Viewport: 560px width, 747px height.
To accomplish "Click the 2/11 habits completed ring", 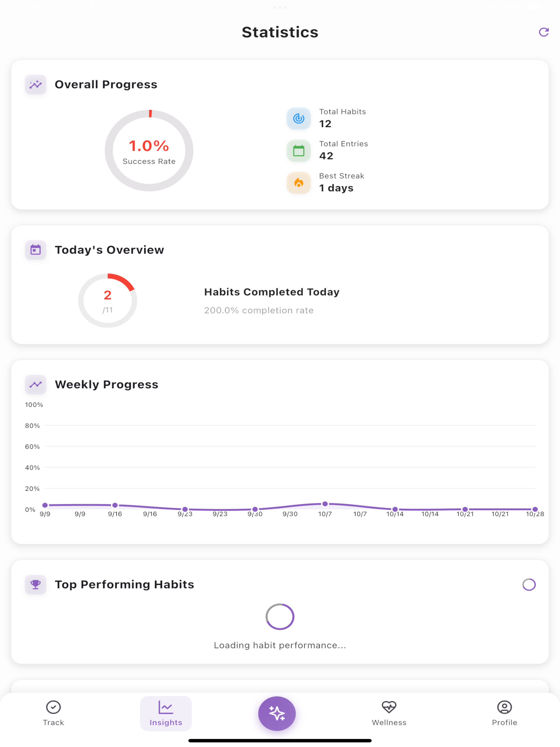I will click(107, 300).
